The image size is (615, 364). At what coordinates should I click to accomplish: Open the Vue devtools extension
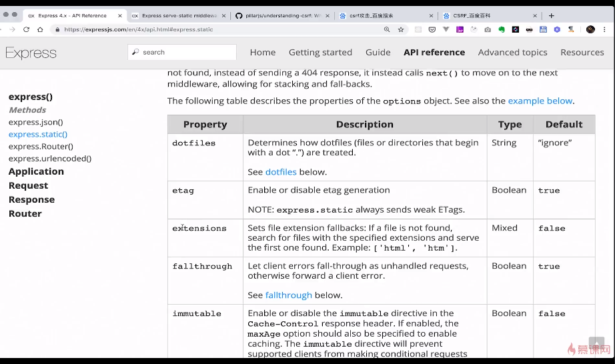coord(446,29)
